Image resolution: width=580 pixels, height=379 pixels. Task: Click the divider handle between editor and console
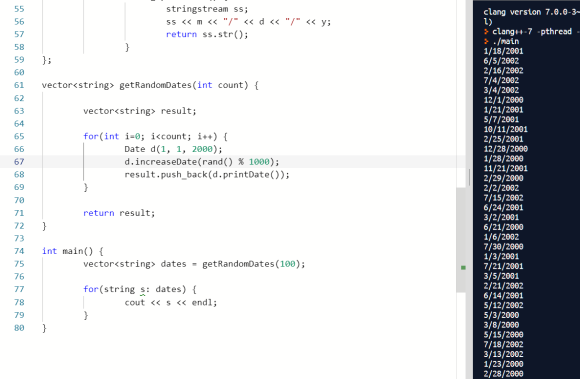point(469,177)
